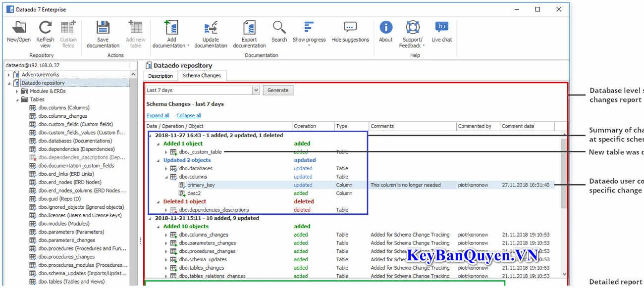This screenshot has height=288, width=644.
Task: Click Collapse all link
Action: (189, 116)
